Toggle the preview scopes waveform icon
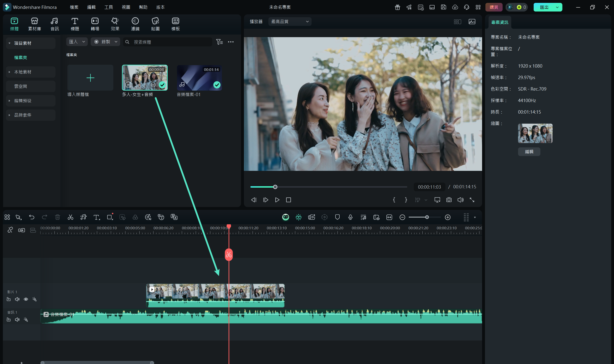The image size is (614, 364). (472, 22)
